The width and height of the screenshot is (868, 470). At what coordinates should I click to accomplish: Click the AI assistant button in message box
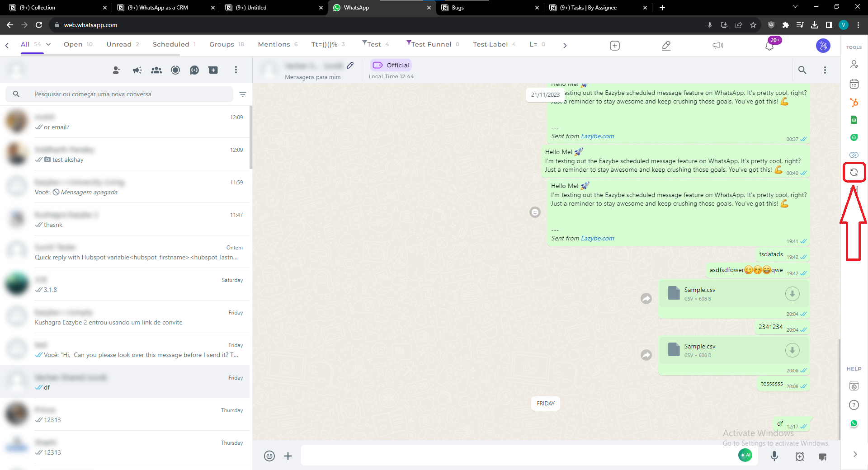[x=745, y=455]
